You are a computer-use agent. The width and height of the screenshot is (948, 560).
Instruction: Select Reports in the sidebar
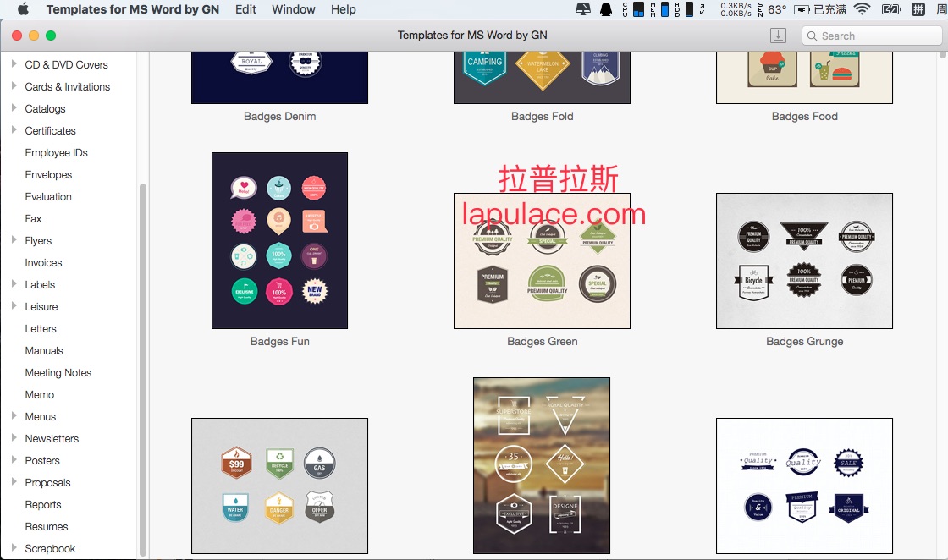click(43, 505)
